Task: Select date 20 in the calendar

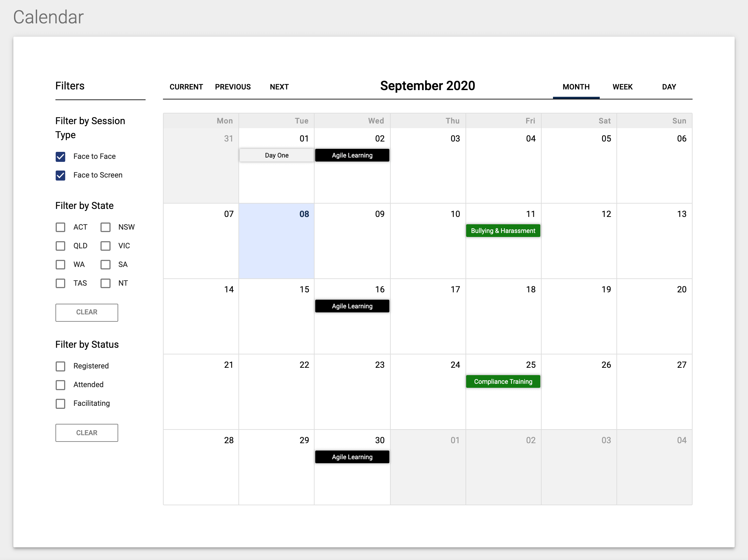Action: click(682, 290)
